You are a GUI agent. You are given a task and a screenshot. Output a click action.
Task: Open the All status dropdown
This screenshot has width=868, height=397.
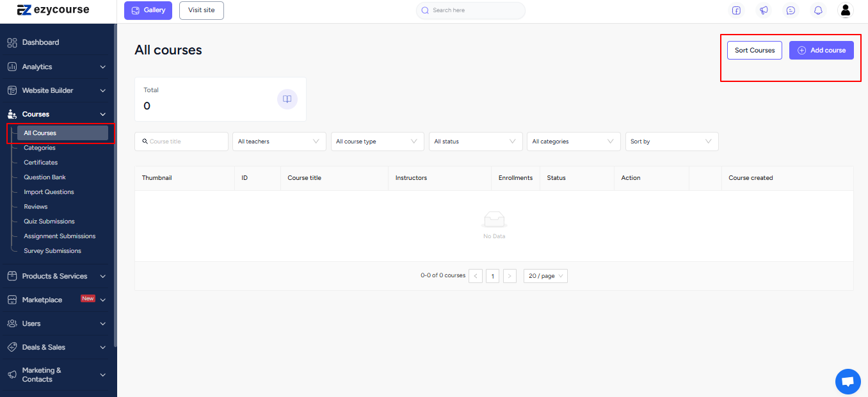[476, 142]
